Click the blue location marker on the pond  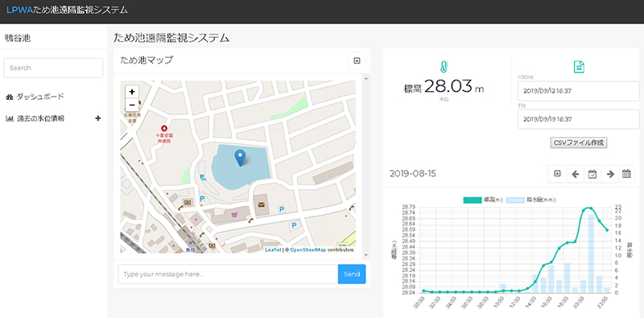point(239,158)
